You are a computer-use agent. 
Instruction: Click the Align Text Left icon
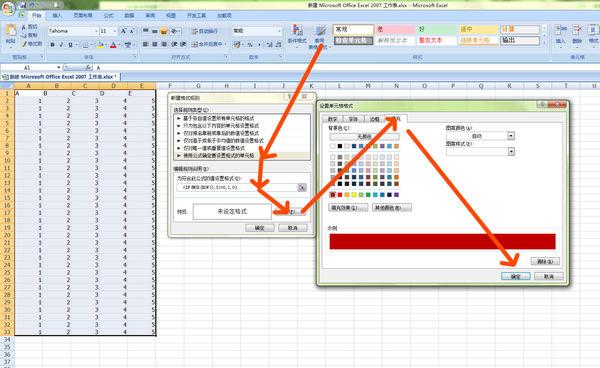pos(145,44)
